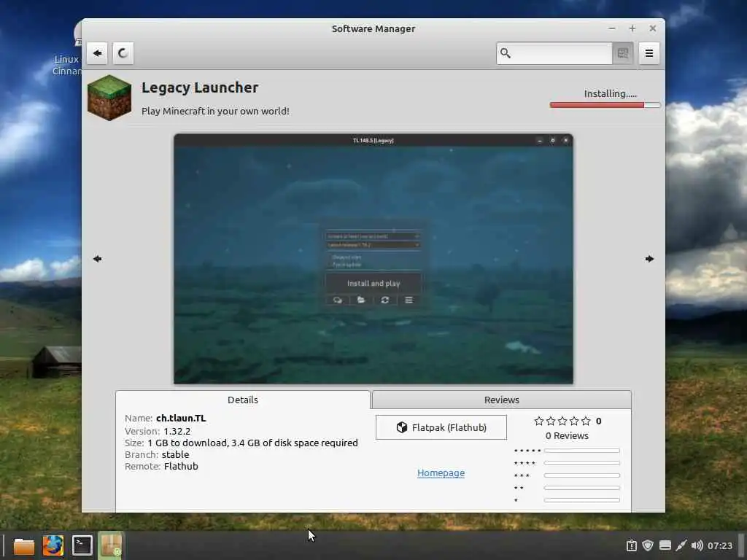This screenshot has height=560, width=747.
Task: Click the removable drives tray icon
Action: coord(665,545)
